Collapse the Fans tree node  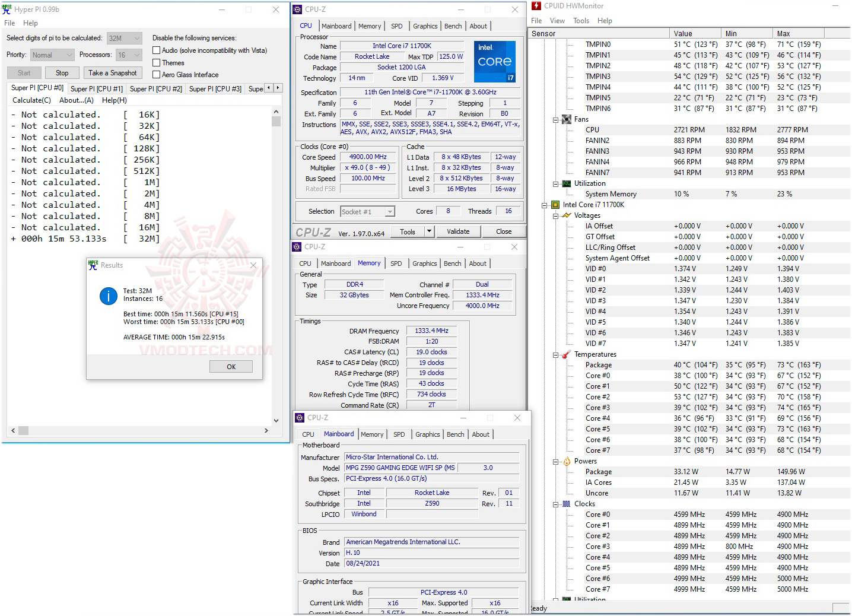[556, 119]
